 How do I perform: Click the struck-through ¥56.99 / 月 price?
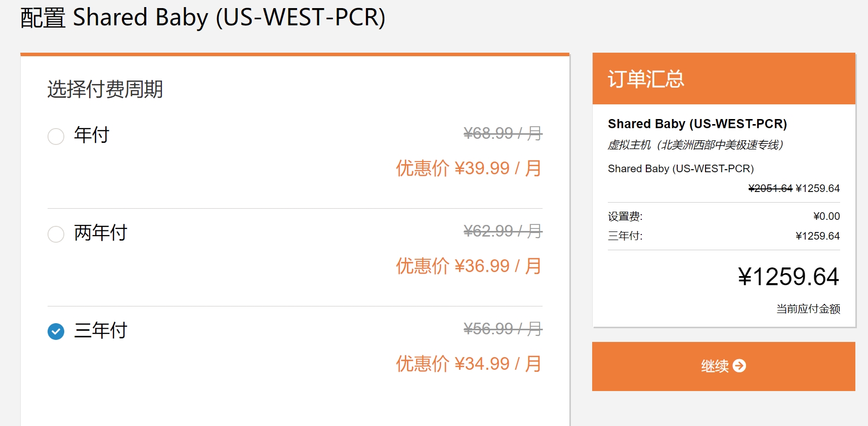(503, 329)
